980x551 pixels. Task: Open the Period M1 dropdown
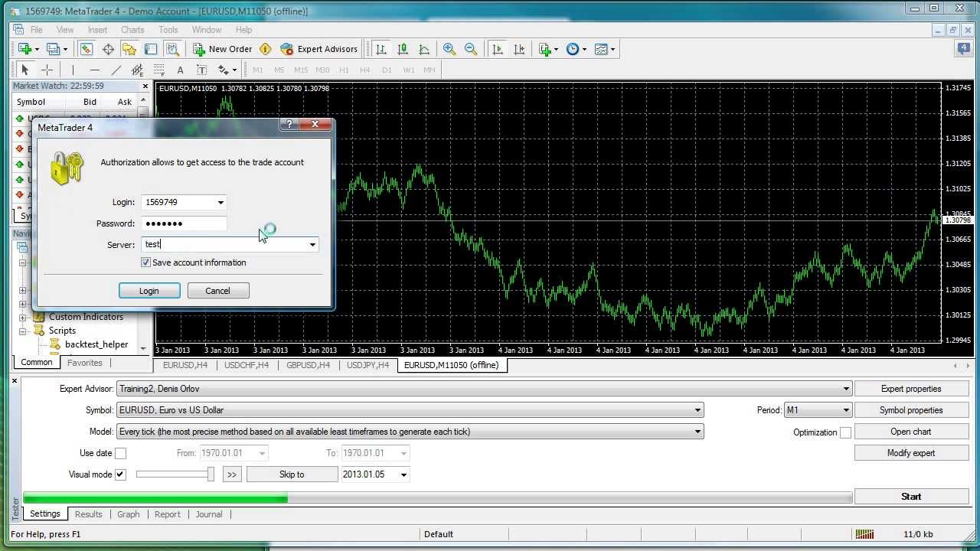(x=846, y=410)
